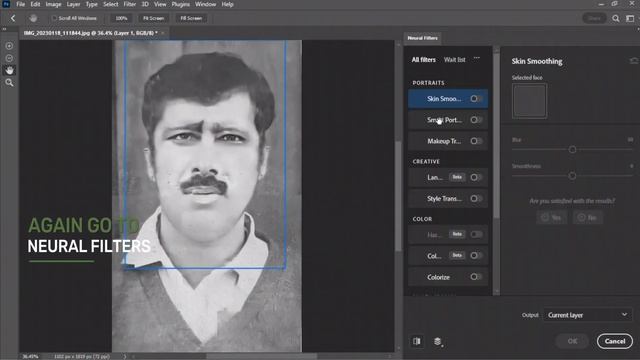Open the Select menu
The width and height of the screenshot is (640, 360).
tap(111, 4)
